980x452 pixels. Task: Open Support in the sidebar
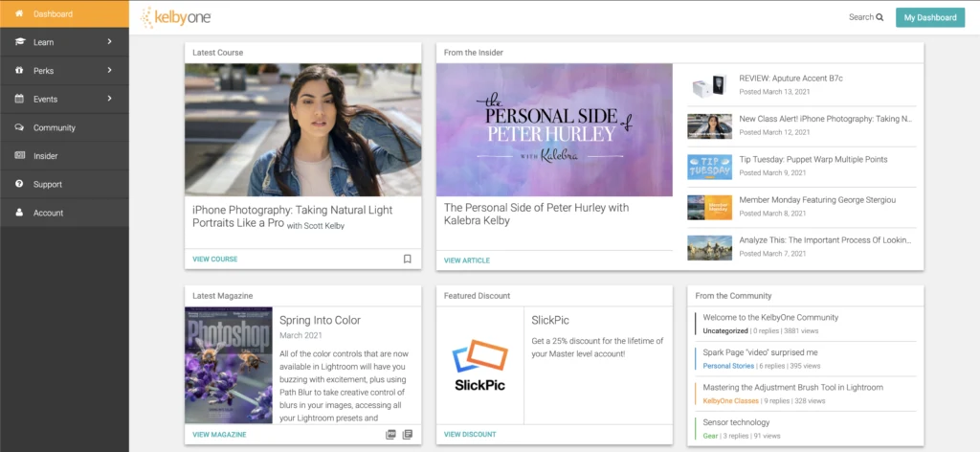(x=64, y=185)
